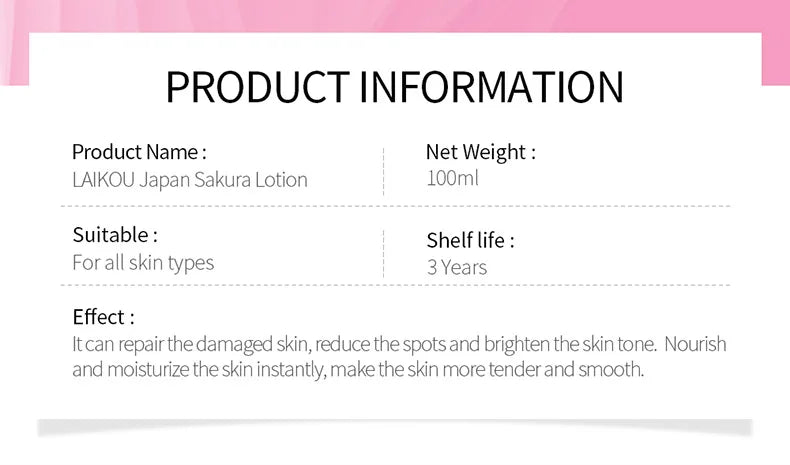This screenshot has height=465, width=790.
Task: Select the 100ml value
Action: 453,179
